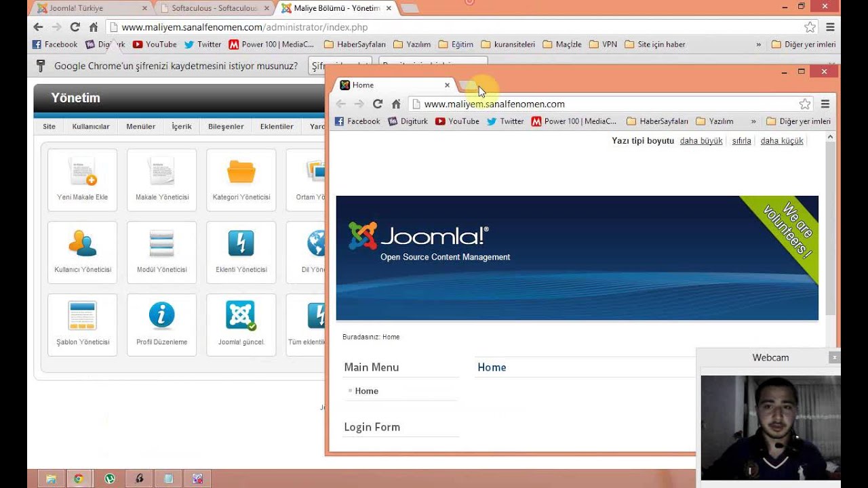Click Home link in Main Menu
This screenshot has height=488, width=868.
(367, 391)
